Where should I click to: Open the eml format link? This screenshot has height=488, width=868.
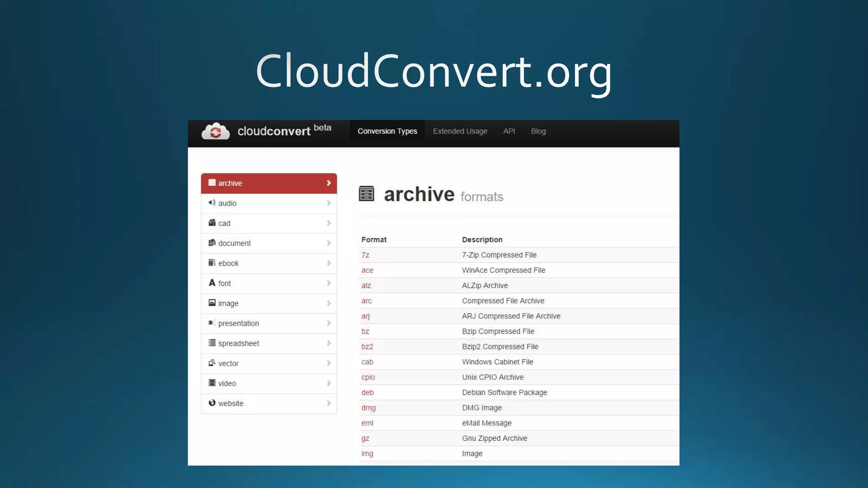coord(367,423)
